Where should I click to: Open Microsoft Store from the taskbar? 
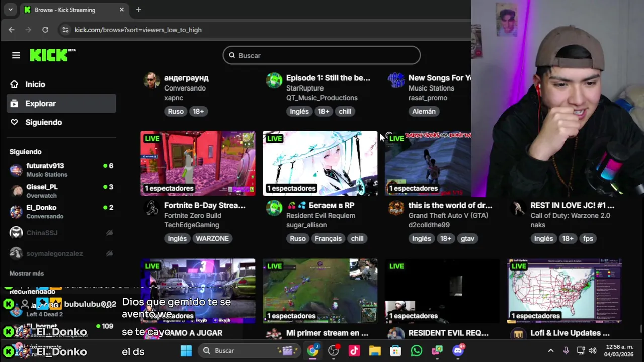[x=395, y=351]
